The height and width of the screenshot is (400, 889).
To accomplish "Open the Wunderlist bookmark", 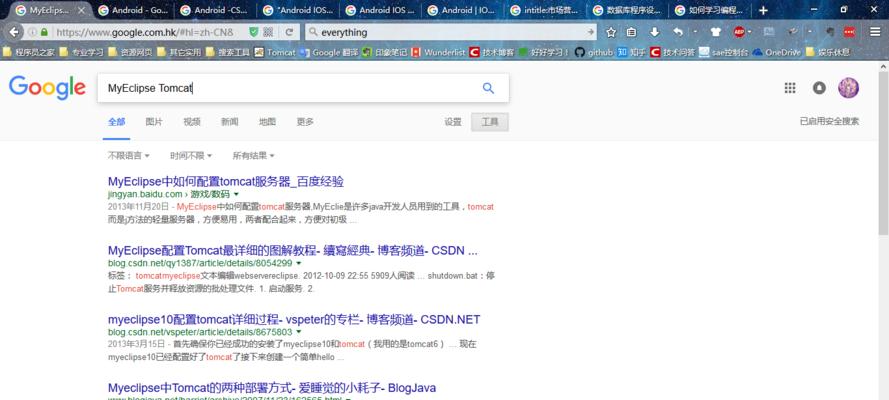I will 438,52.
